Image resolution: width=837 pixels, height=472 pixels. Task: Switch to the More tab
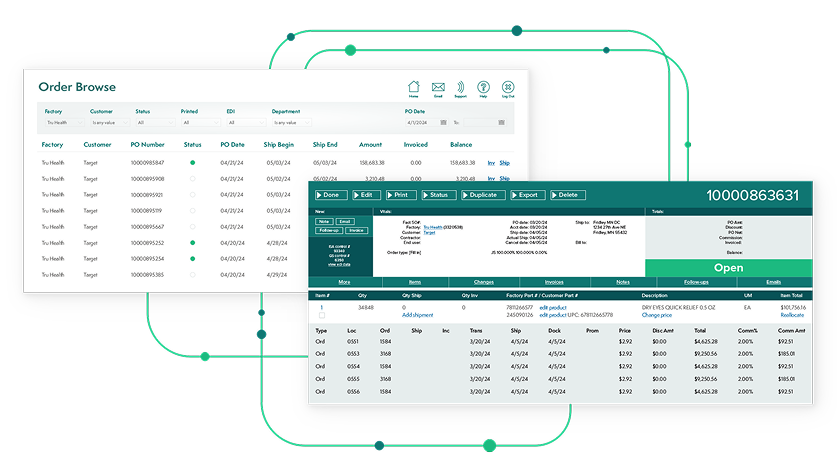[x=344, y=282]
